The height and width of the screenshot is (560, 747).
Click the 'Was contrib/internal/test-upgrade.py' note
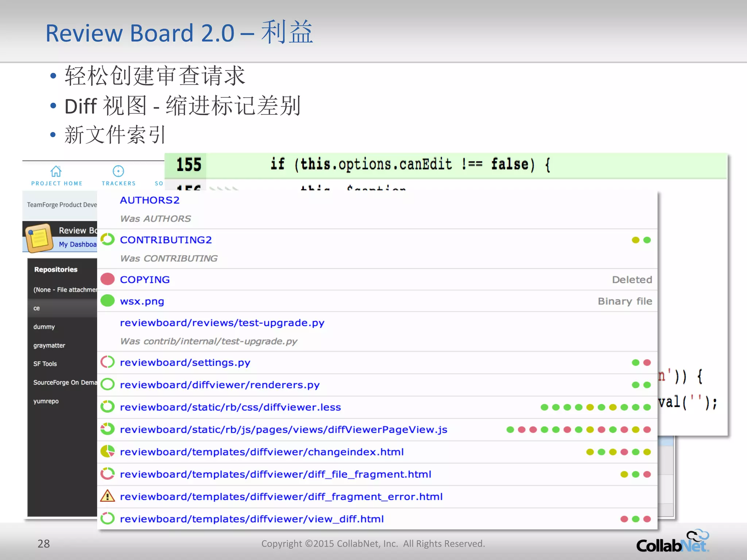209,341
